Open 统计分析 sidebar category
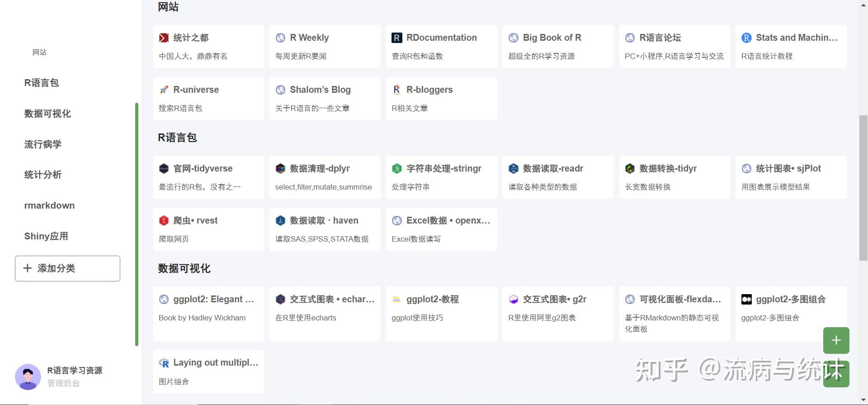Image resolution: width=868 pixels, height=405 pixels. click(x=43, y=175)
